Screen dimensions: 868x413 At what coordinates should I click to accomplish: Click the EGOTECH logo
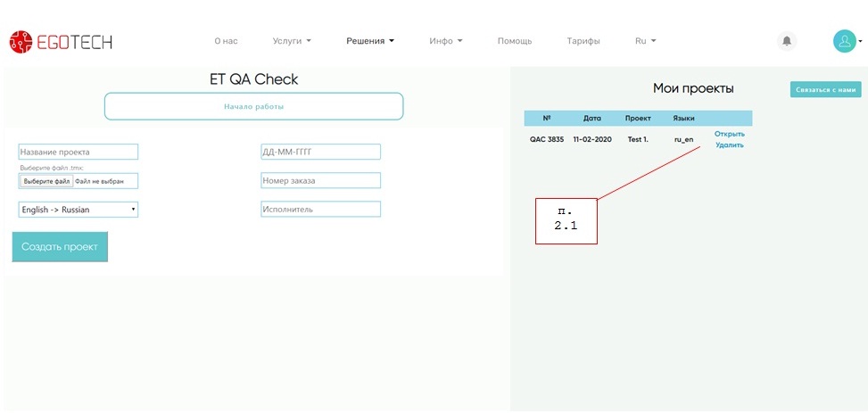click(61, 41)
